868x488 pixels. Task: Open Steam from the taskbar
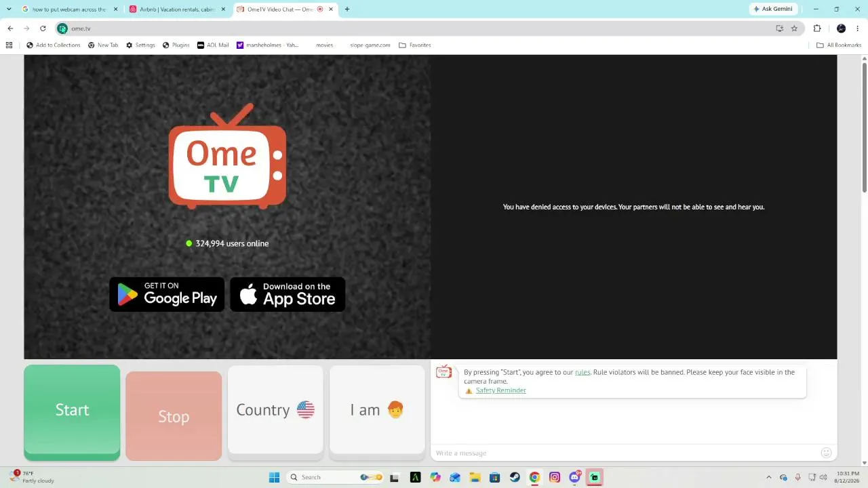tap(515, 477)
